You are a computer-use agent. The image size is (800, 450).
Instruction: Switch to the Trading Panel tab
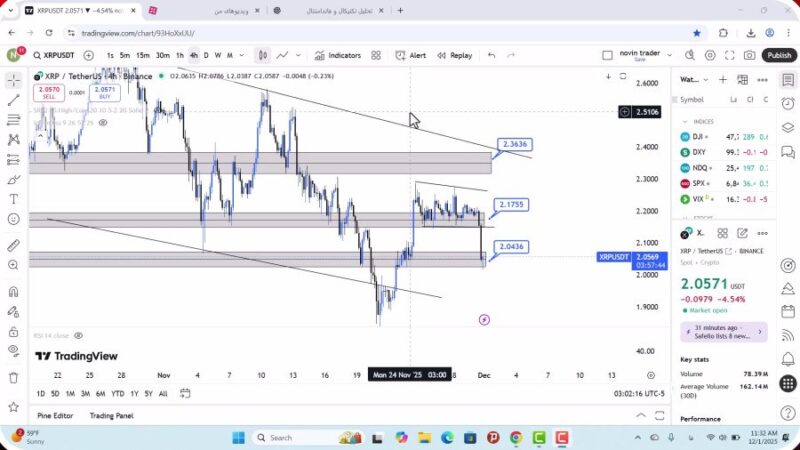(111, 415)
